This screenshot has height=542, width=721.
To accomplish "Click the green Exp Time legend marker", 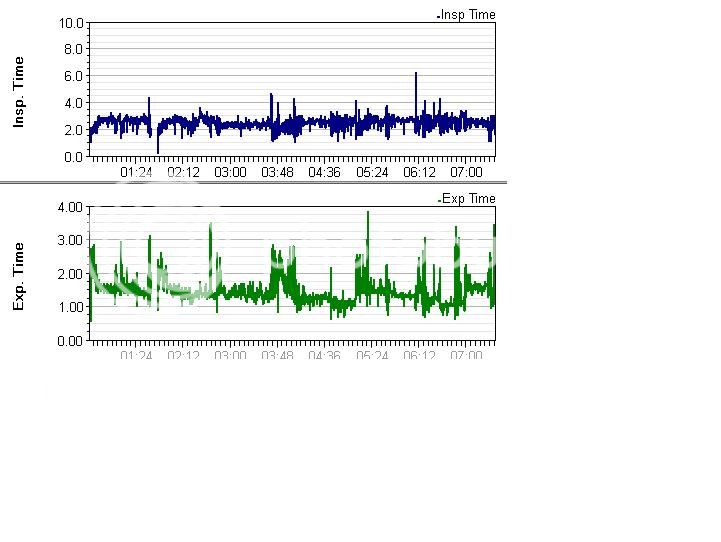I will (439, 200).
